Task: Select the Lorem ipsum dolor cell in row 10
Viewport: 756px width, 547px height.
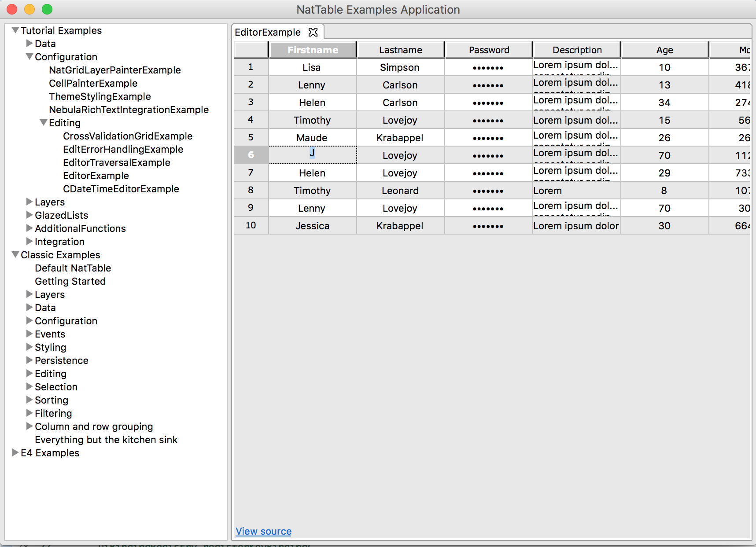Action: click(x=577, y=225)
